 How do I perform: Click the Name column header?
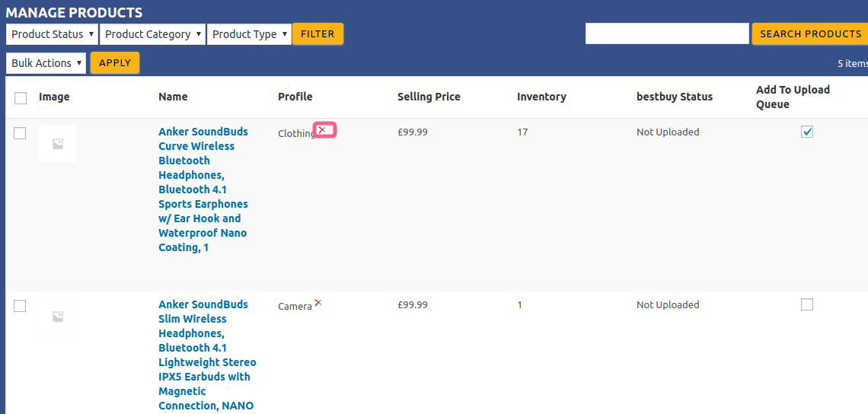click(x=173, y=97)
